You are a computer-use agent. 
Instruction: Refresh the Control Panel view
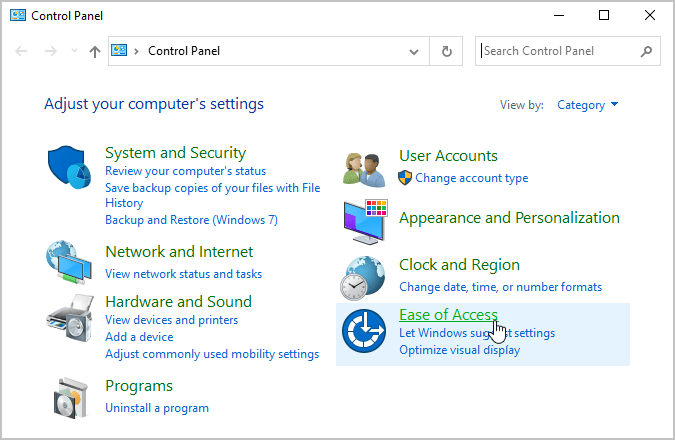[446, 51]
